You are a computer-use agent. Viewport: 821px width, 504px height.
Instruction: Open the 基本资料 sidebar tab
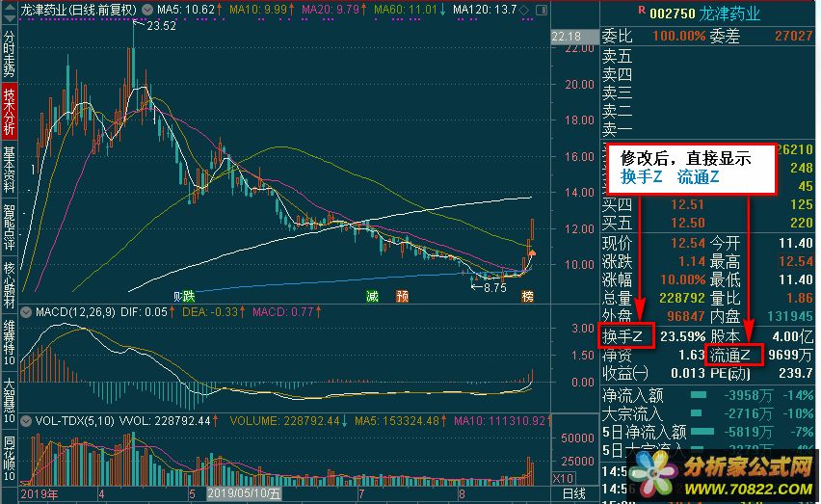pos(9,169)
